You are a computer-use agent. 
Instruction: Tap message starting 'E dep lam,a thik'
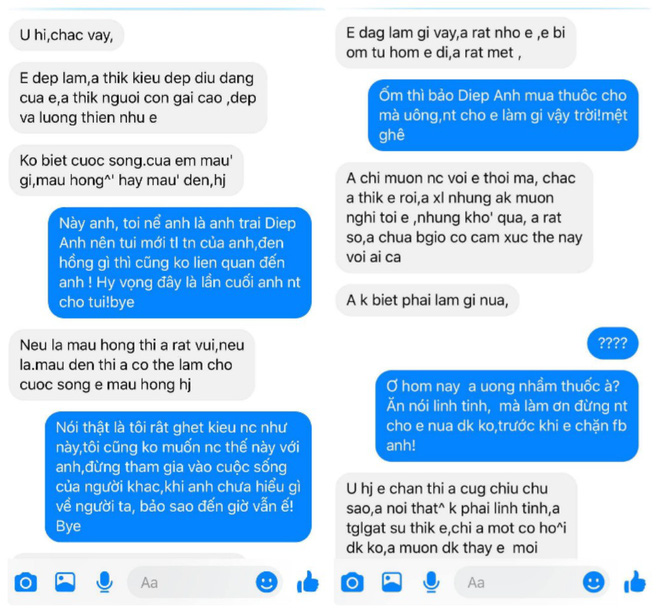pyautogui.click(x=138, y=98)
